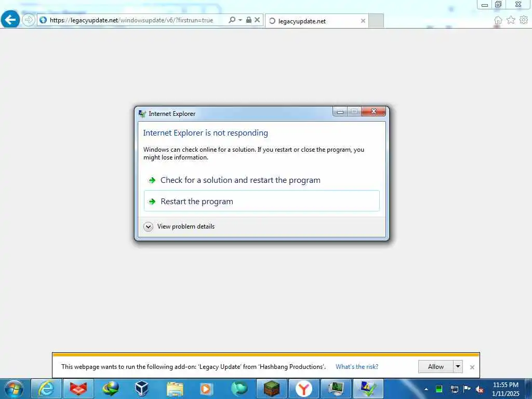
Task: Open the Tools gear menu
Action: [524, 20]
